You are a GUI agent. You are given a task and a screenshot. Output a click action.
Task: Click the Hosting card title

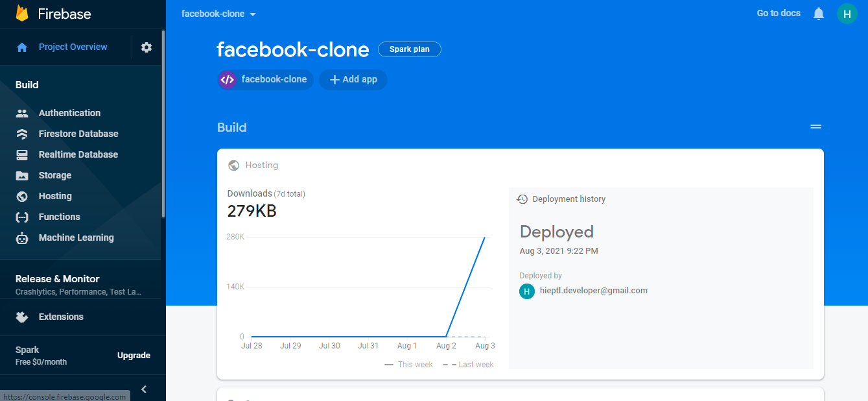262,165
